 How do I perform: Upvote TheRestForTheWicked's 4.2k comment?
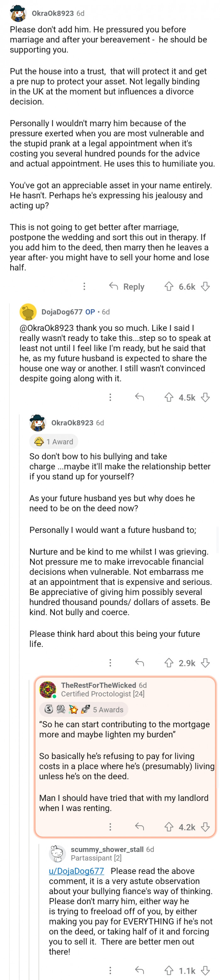click(x=169, y=827)
